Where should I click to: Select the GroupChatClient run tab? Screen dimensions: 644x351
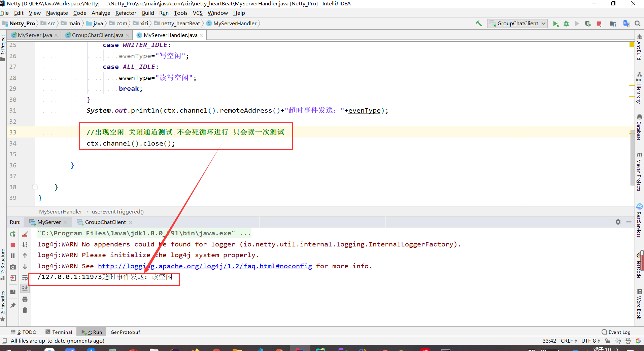click(105, 222)
